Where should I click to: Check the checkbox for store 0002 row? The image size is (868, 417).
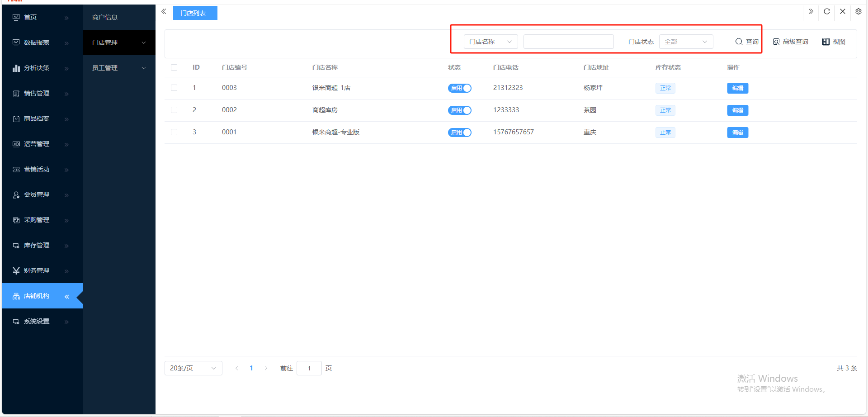[174, 110]
